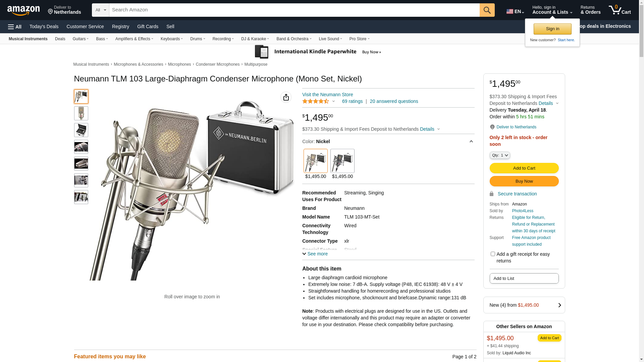
Task: Click the Amazon logo
Action: pos(23,10)
